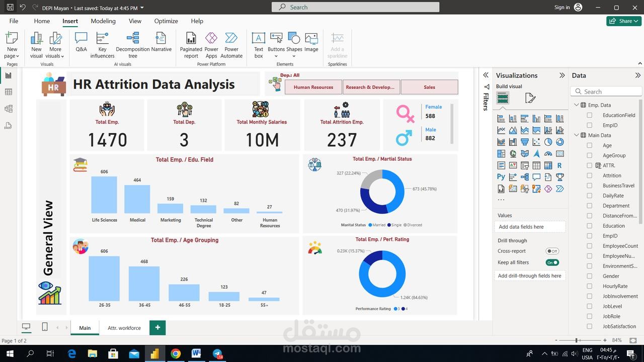Undo the last action

tap(23, 8)
